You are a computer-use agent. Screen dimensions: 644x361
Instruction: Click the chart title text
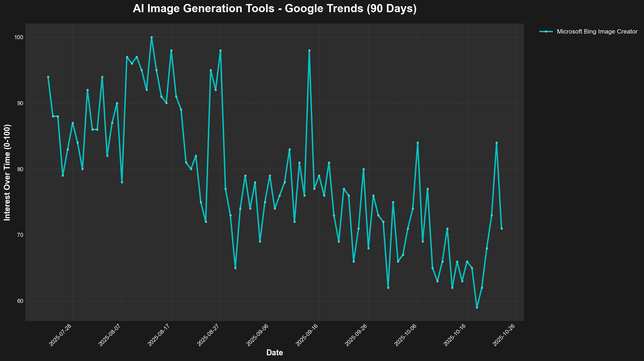[x=274, y=9]
